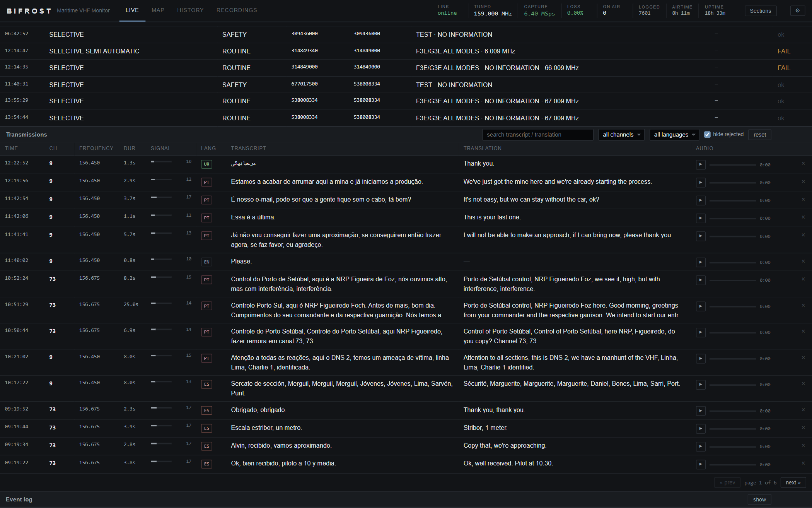Seek the audio slider for 09:19:44 transmission
This screenshot has width=812, height=508.
click(732, 429)
